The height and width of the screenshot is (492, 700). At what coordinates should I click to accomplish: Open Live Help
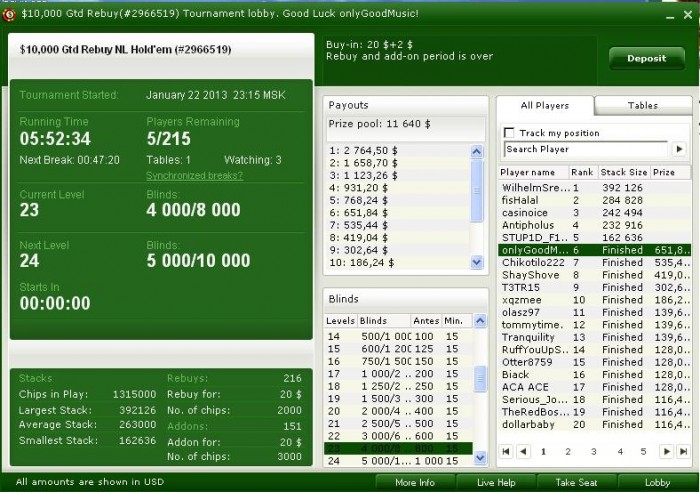[496, 482]
